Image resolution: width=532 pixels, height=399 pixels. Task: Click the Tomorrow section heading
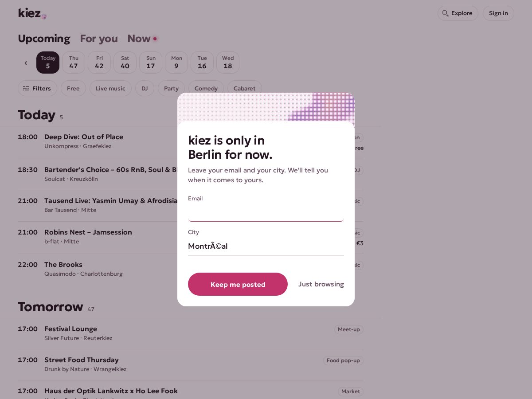click(x=51, y=307)
